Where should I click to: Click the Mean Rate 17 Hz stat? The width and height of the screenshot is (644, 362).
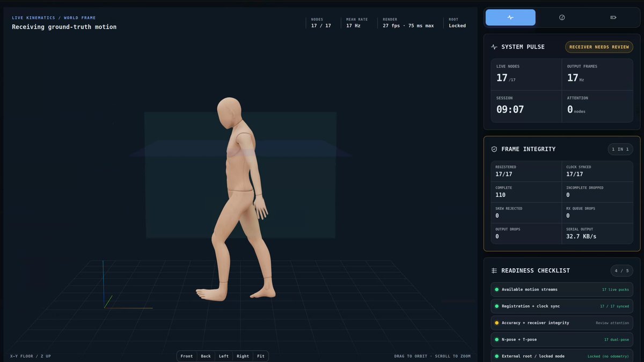click(x=357, y=23)
